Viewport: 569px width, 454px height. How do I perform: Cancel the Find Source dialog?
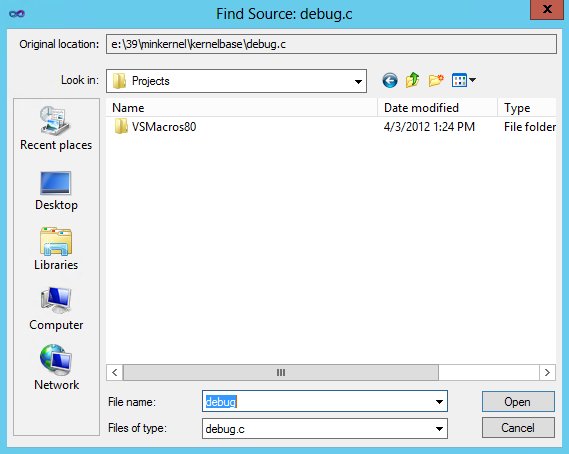point(518,428)
